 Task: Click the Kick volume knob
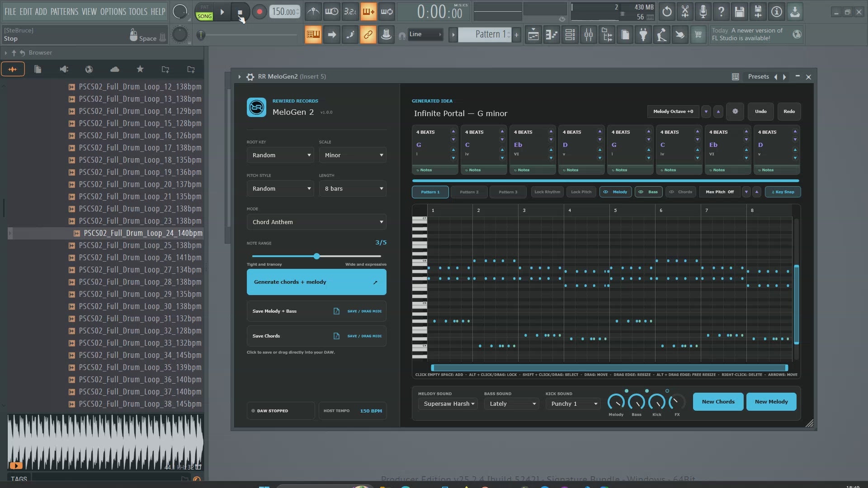point(657,402)
